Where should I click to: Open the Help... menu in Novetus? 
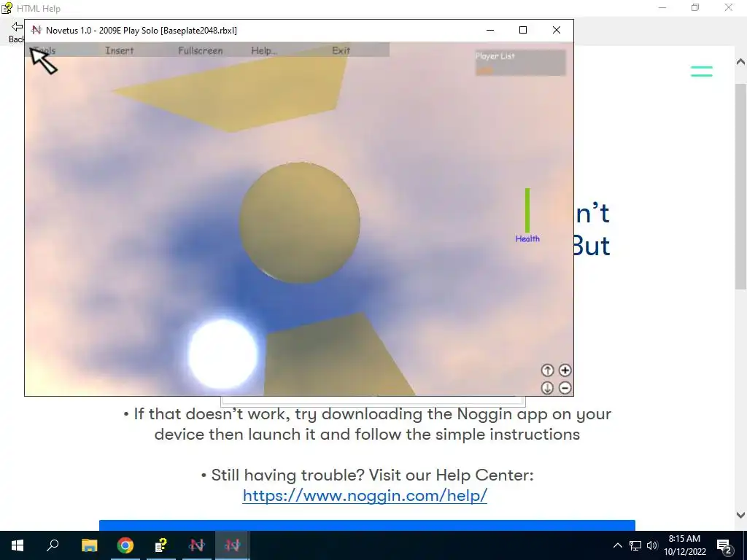pyautogui.click(x=264, y=50)
